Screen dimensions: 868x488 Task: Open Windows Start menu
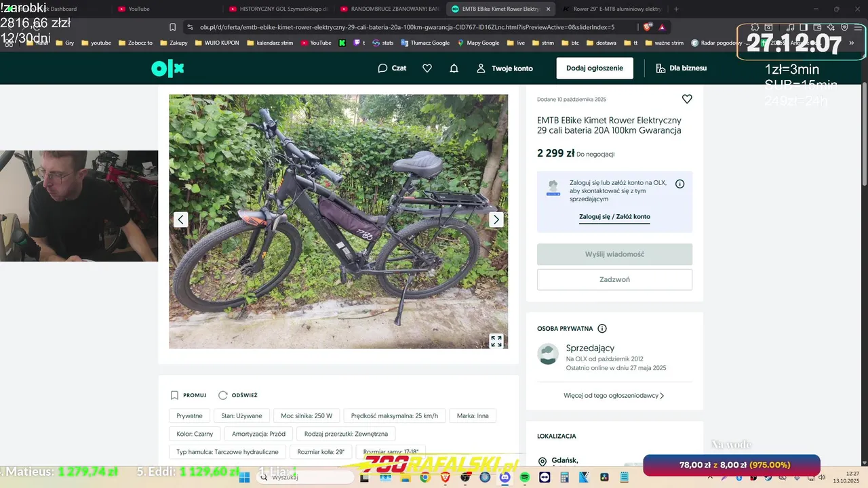[244, 477]
